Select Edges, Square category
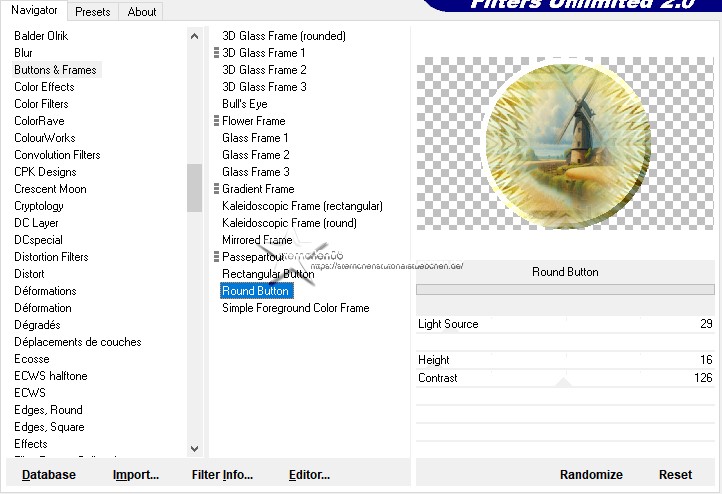The image size is (722, 494). click(x=49, y=428)
